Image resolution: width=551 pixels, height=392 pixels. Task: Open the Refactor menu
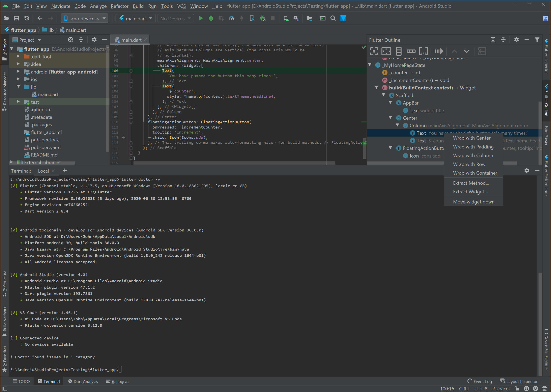coord(119,6)
